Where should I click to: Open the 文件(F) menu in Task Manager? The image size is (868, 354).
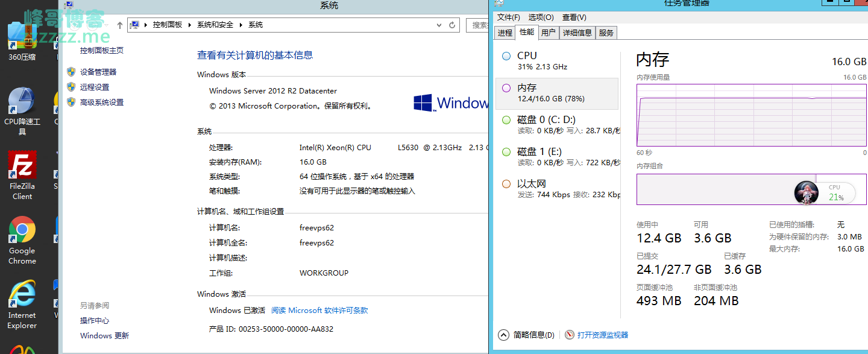point(509,17)
